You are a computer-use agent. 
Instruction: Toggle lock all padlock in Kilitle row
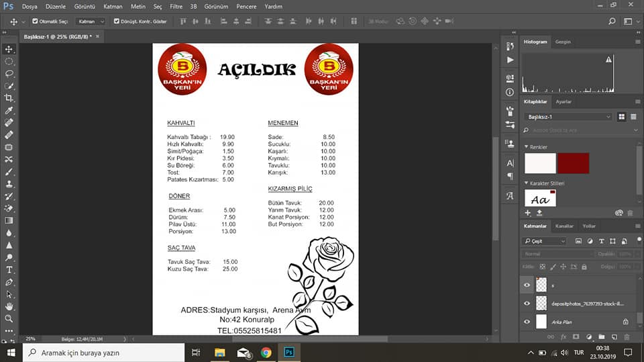click(x=584, y=267)
